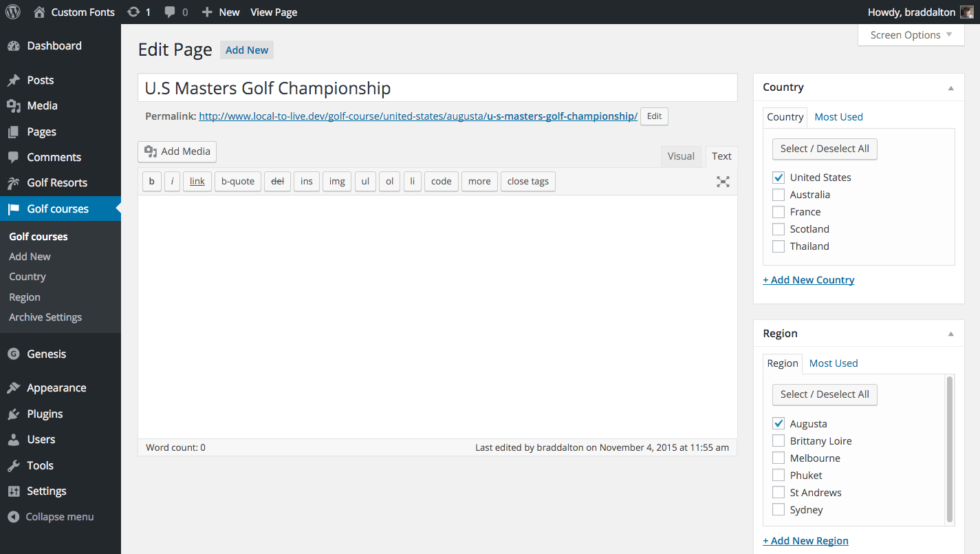Open Country submenu under Golf courses
980x554 pixels.
(x=28, y=277)
